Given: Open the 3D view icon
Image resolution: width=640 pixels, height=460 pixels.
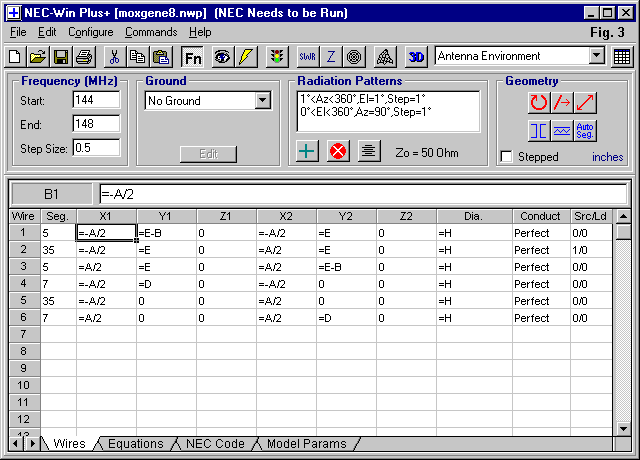Looking at the screenshot, I should pos(416,57).
